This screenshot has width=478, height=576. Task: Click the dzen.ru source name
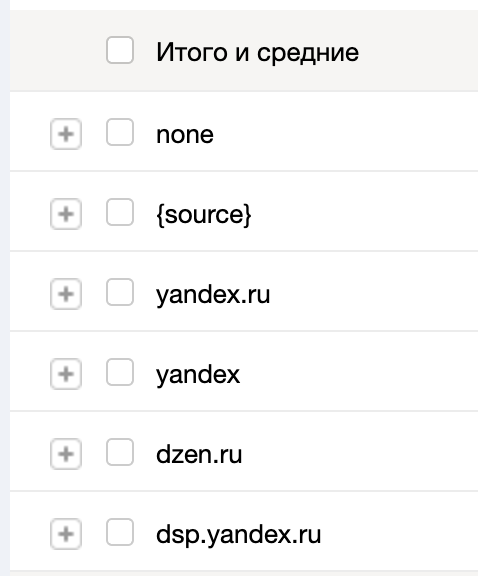(x=199, y=455)
